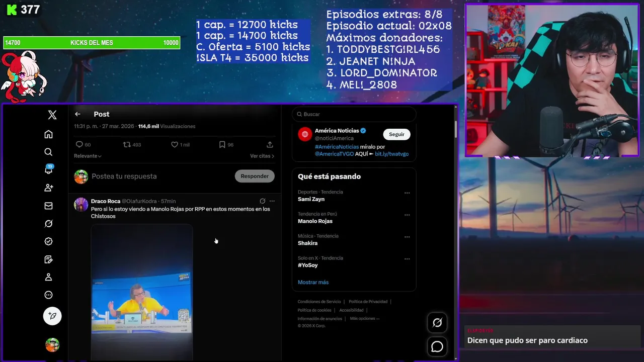Click the 57min timestamp on reply
The width and height of the screenshot is (644, 362).
click(x=168, y=201)
